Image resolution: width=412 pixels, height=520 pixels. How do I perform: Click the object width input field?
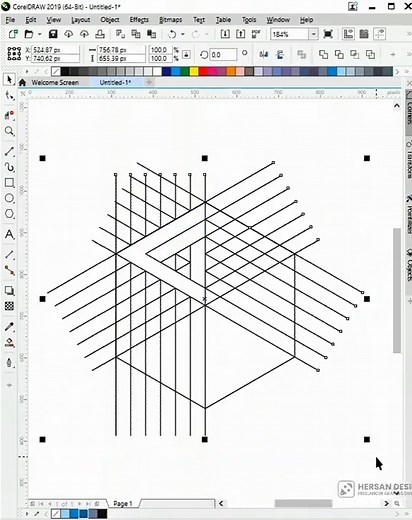tap(122, 50)
